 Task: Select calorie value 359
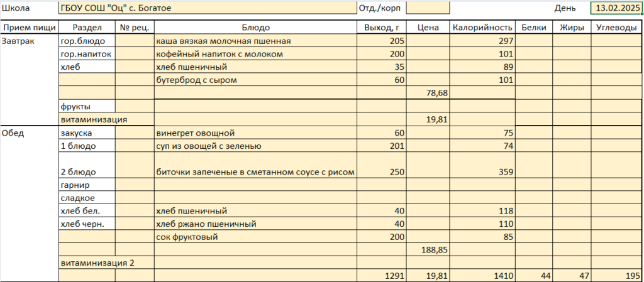[x=482, y=166]
